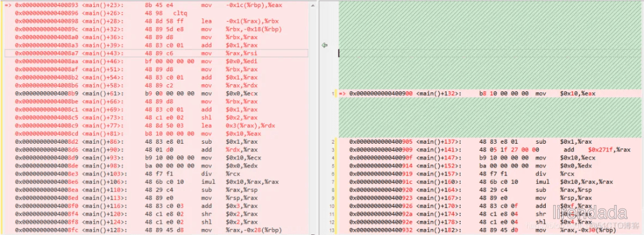This screenshot has height=235, width=644.
Task: Select left row <main()+39> add $0x1,%rax
Action: pos(156,45)
